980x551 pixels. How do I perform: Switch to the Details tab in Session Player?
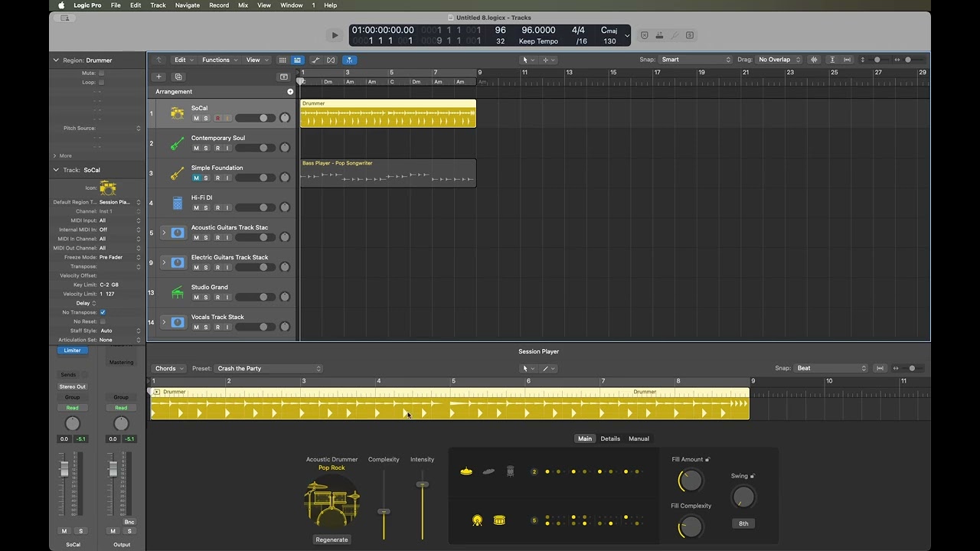coord(610,439)
